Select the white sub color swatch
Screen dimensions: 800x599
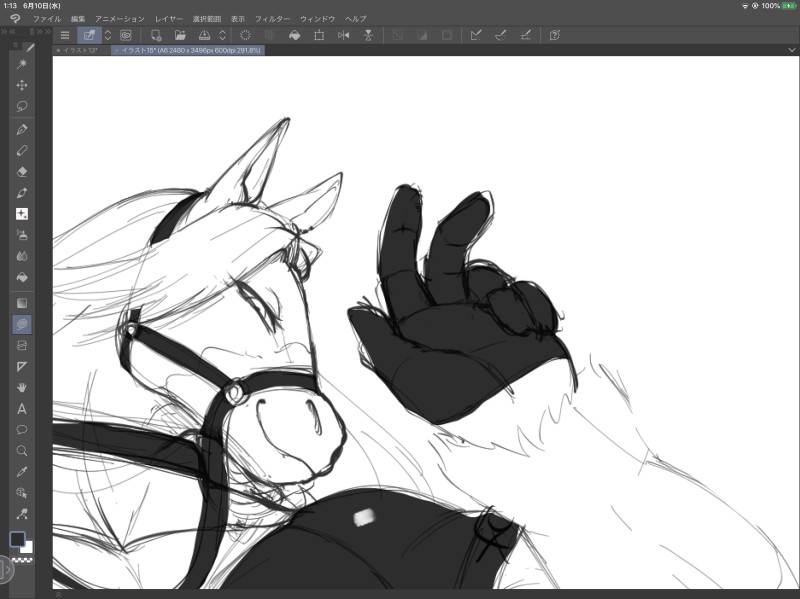pos(28,548)
